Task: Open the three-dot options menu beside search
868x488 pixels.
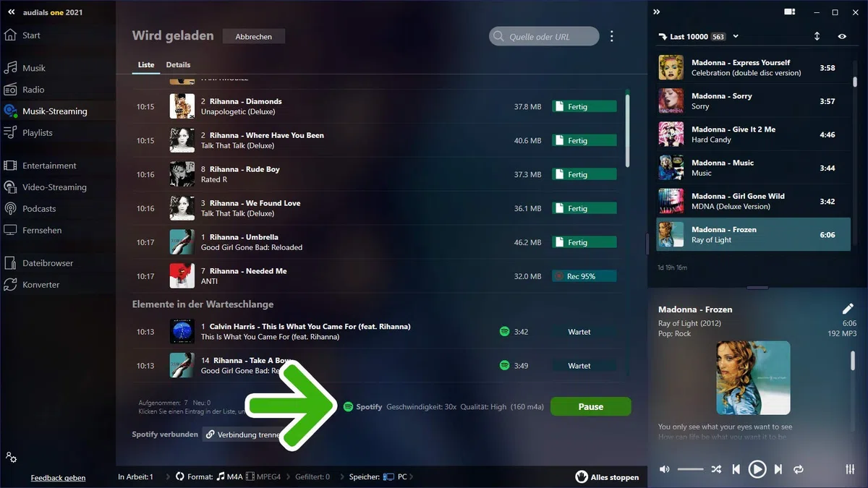Action: (612, 36)
